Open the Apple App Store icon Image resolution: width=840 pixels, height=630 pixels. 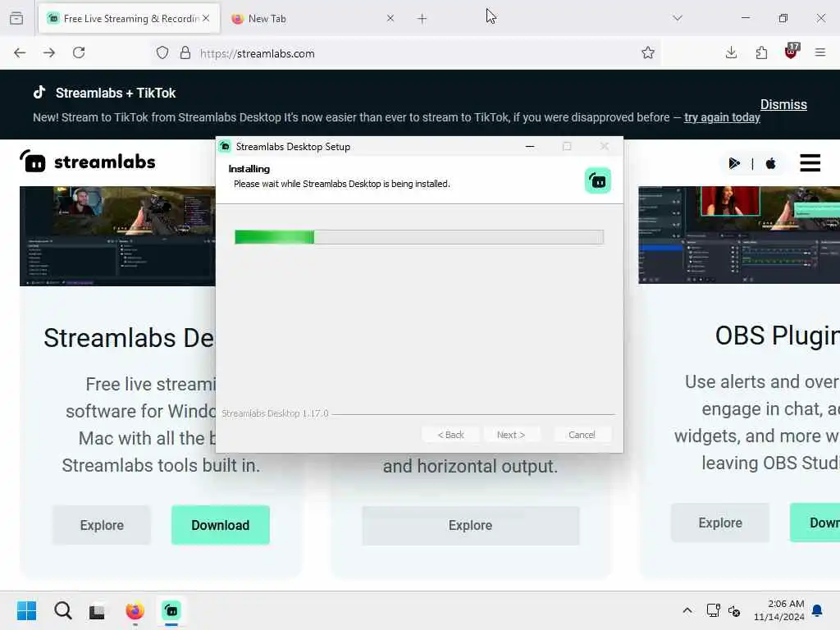pyautogui.click(x=770, y=163)
